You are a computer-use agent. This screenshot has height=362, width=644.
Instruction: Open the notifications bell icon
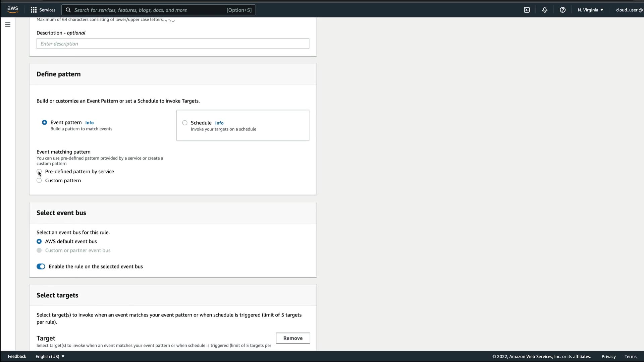[x=545, y=10]
